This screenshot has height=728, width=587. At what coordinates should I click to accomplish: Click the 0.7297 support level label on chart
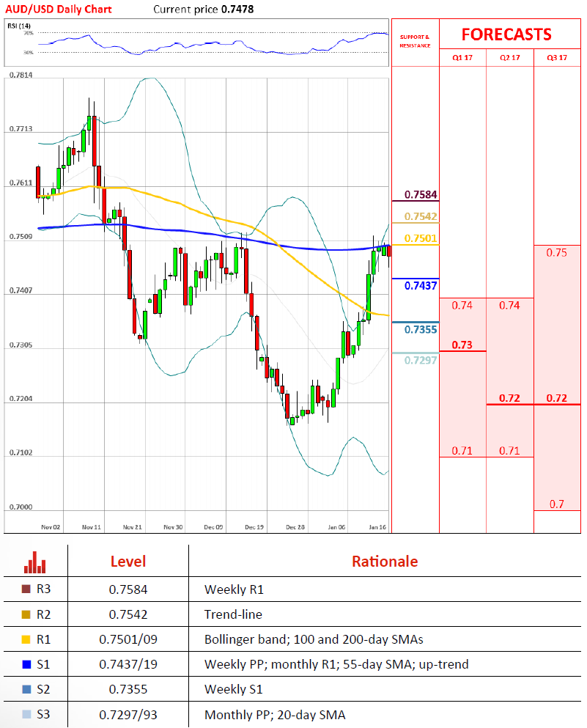tap(421, 360)
